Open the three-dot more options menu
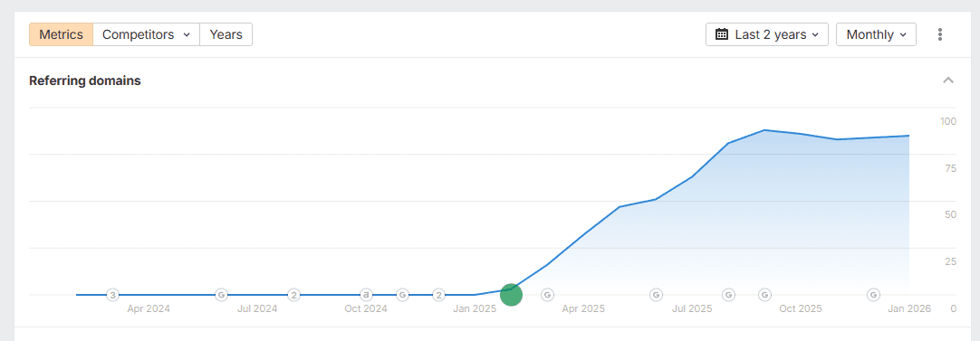The height and width of the screenshot is (341, 980). pyautogui.click(x=939, y=34)
